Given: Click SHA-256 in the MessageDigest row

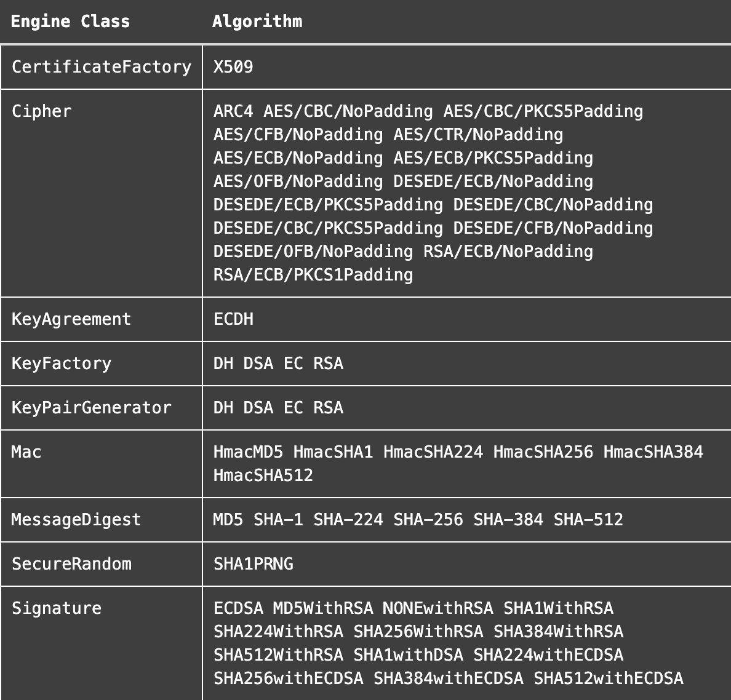Looking at the screenshot, I should 428,519.
